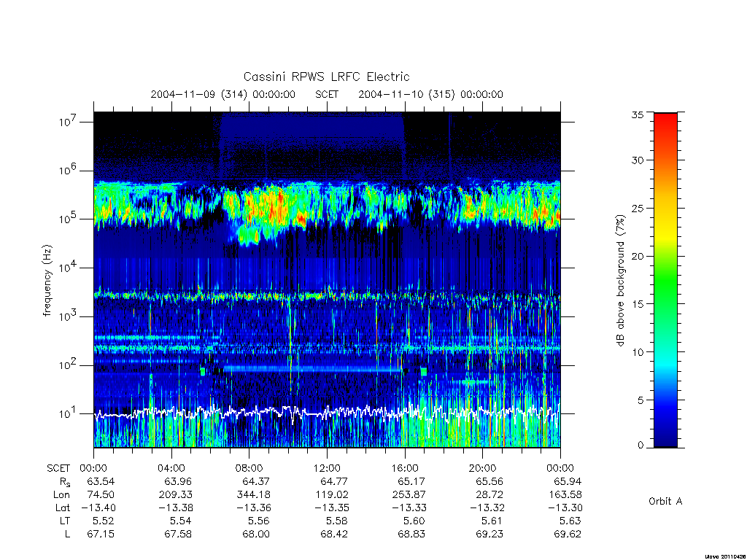The height and width of the screenshot is (560, 747).
Task: Click the SCET label in the header
Action: [x=327, y=94]
